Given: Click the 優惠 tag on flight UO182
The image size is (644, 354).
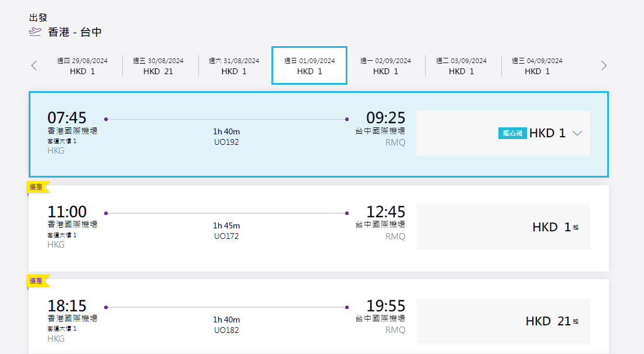Looking at the screenshot, I should coord(37,281).
